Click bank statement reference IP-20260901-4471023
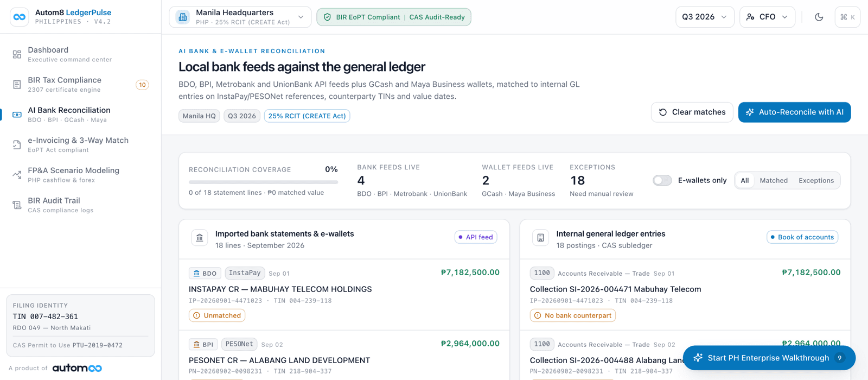The width and height of the screenshot is (868, 380). click(225, 301)
